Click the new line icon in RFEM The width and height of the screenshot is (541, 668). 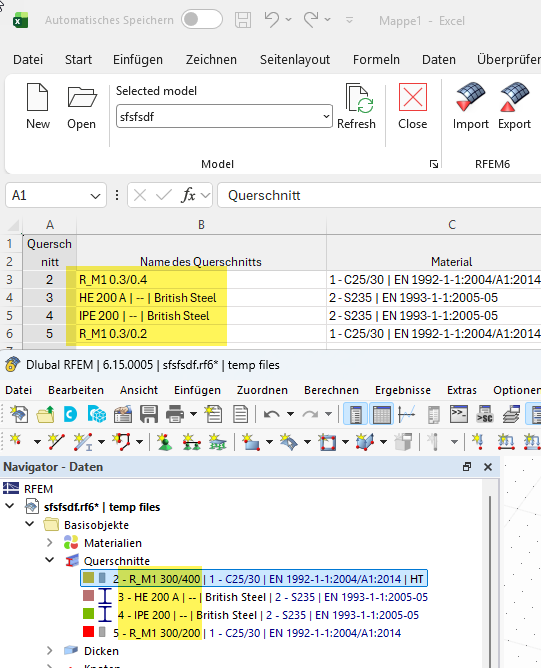(56, 441)
